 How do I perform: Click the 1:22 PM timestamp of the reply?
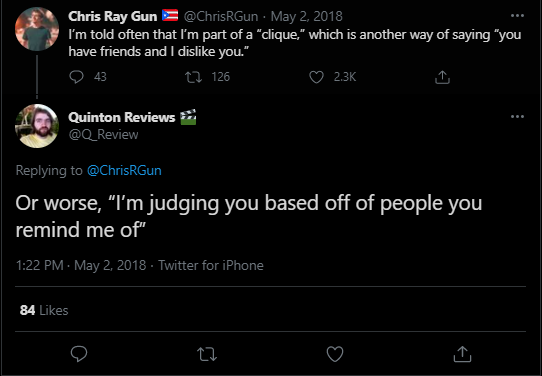coord(40,265)
